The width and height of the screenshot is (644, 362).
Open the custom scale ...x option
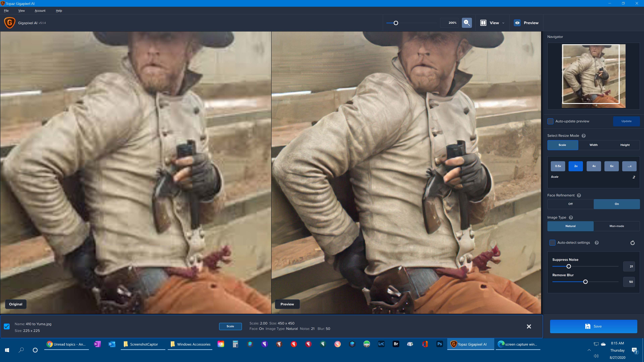[629, 166]
